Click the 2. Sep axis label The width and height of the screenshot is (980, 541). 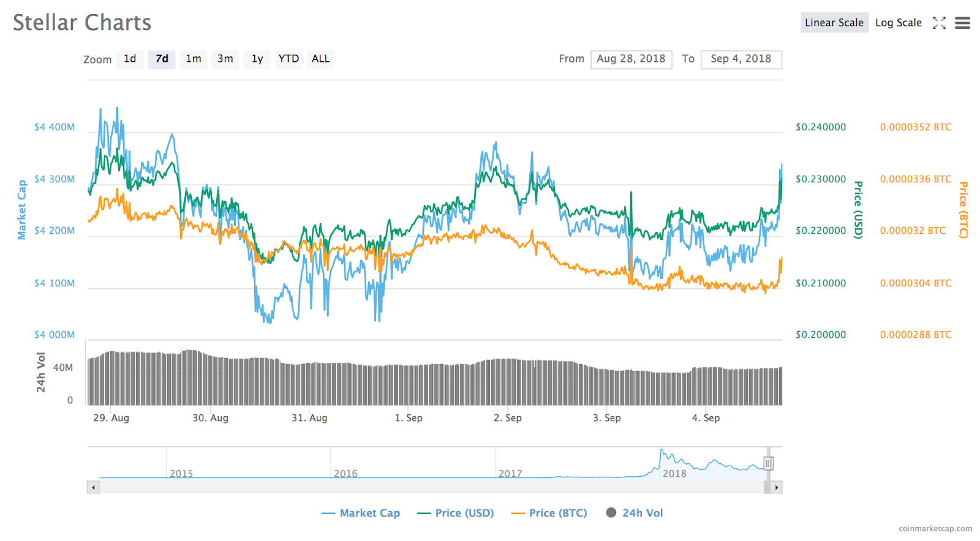[x=508, y=418]
